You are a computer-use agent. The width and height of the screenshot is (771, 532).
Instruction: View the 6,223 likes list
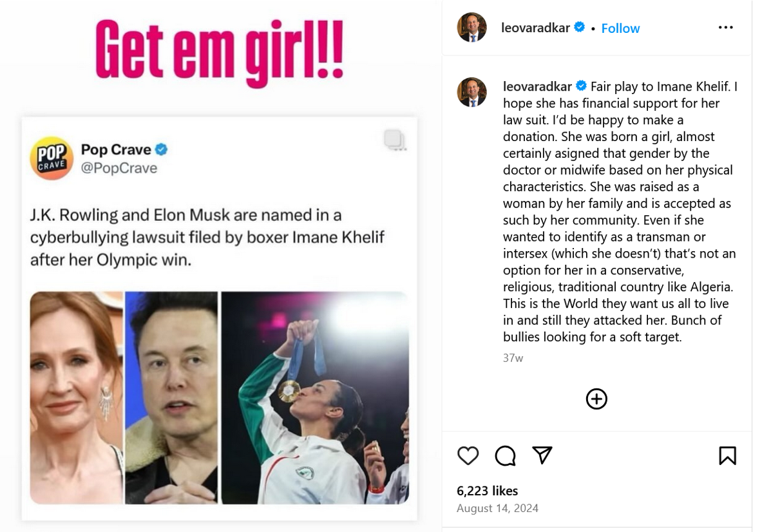[x=487, y=491]
